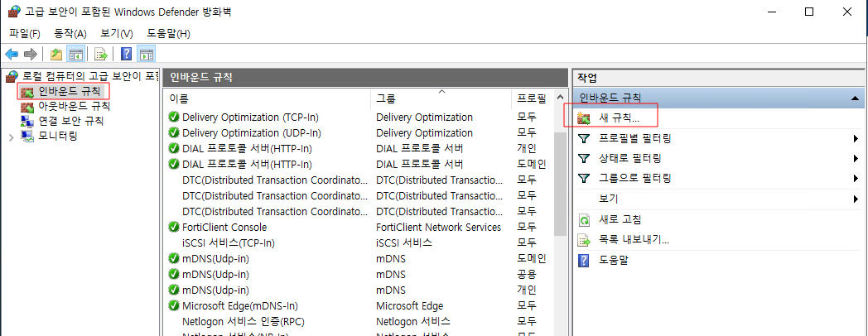This screenshot has width=868, height=336.
Task: Click the 상태로 필터링 funnel icon
Action: pyautogui.click(x=584, y=158)
